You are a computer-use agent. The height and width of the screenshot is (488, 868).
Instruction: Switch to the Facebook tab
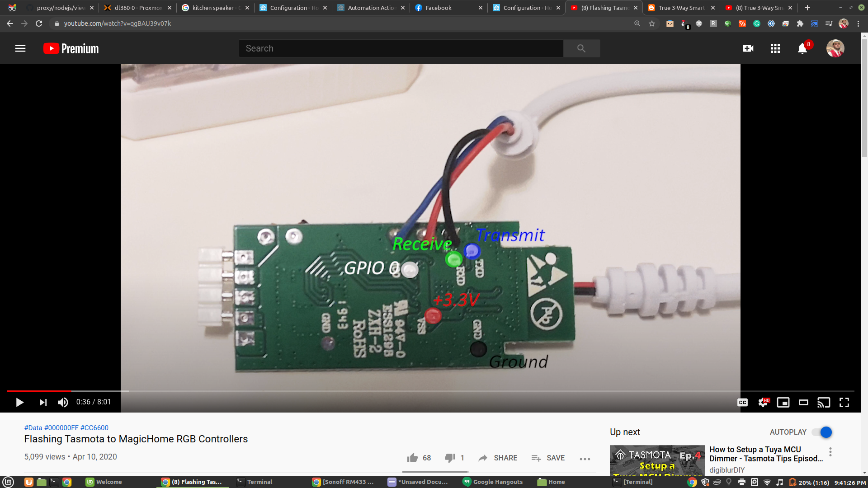click(438, 8)
